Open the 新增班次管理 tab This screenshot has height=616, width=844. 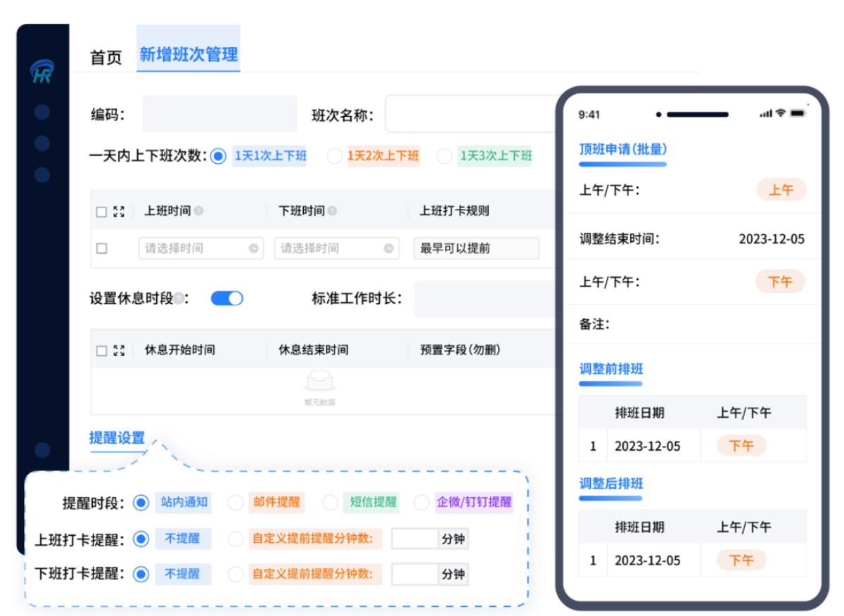tap(188, 55)
